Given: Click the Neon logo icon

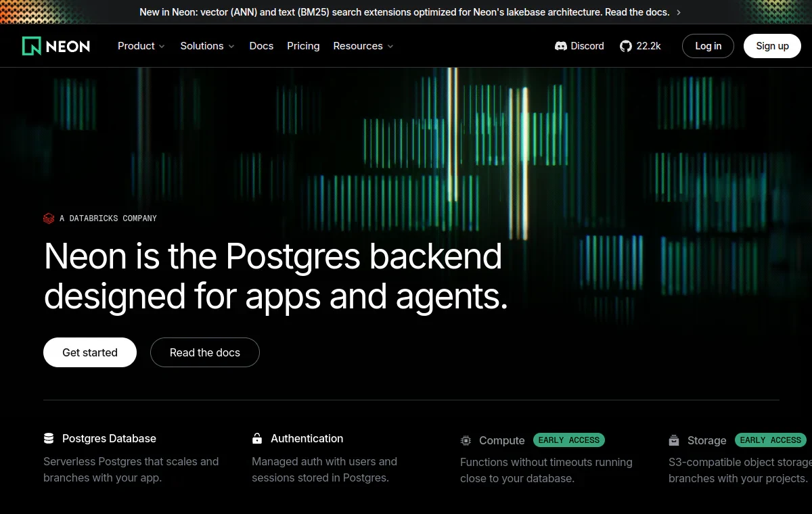Looking at the screenshot, I should click(31, 46).
